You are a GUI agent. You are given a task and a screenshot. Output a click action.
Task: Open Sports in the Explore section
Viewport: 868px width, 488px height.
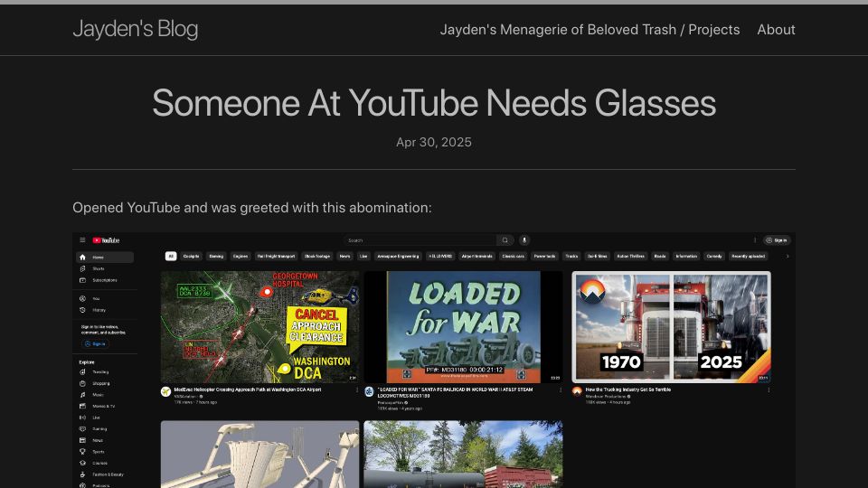click(105, 452)
